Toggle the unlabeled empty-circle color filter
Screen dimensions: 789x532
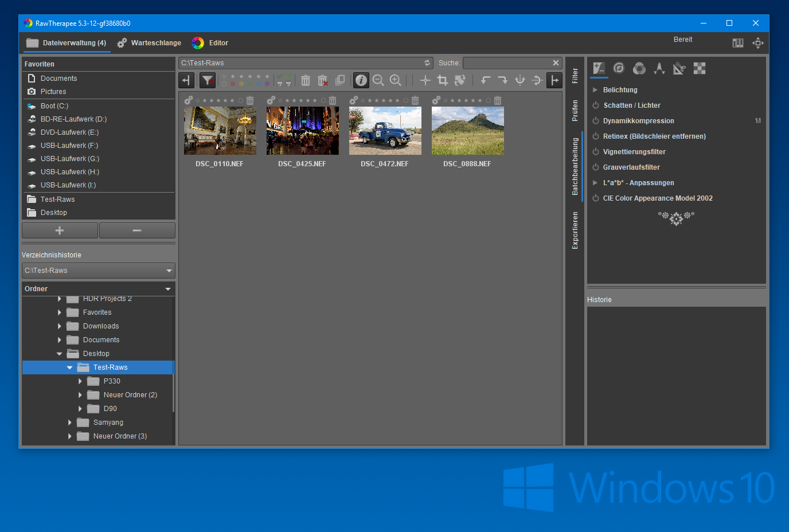(224, 84)
